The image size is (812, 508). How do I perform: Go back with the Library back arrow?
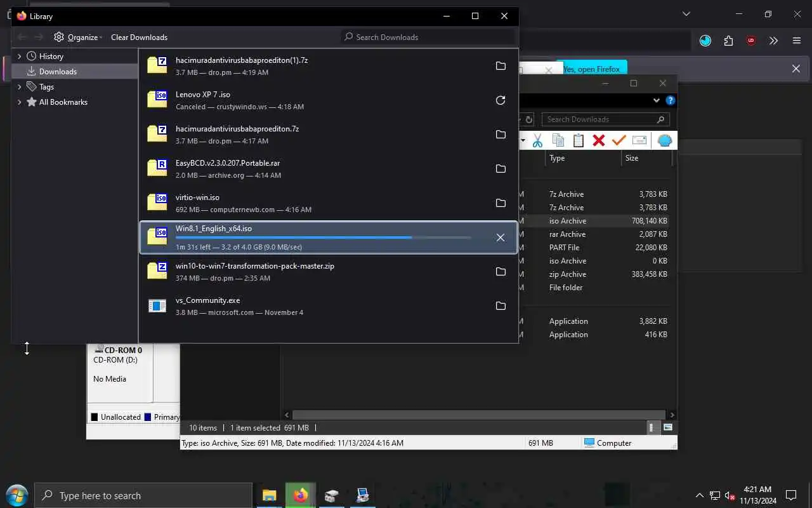(x=22, y=37)
